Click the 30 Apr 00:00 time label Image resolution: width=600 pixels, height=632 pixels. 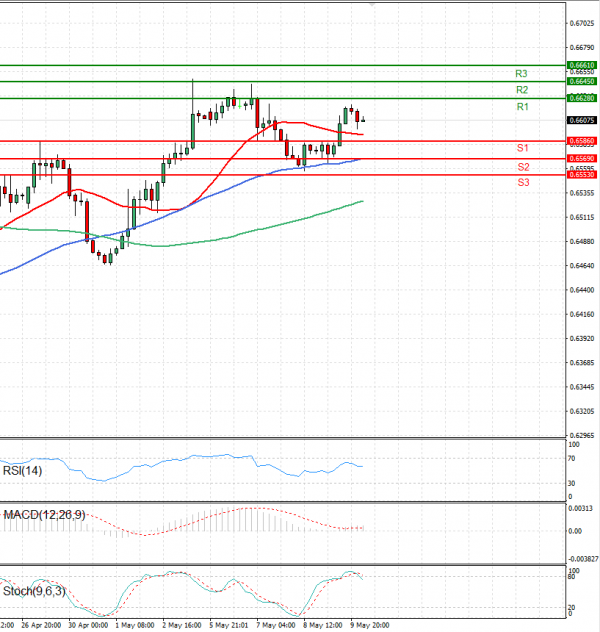[x=88, y=626]
